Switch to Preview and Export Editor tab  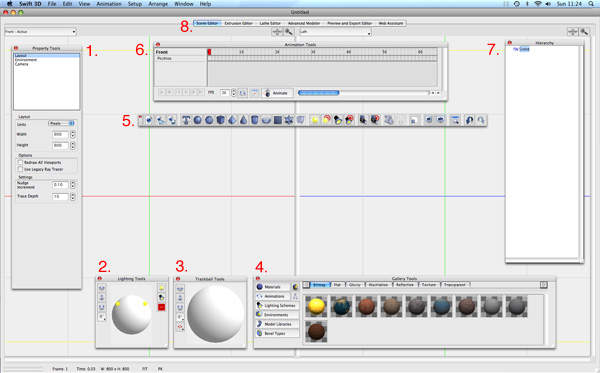click(349, 23)
